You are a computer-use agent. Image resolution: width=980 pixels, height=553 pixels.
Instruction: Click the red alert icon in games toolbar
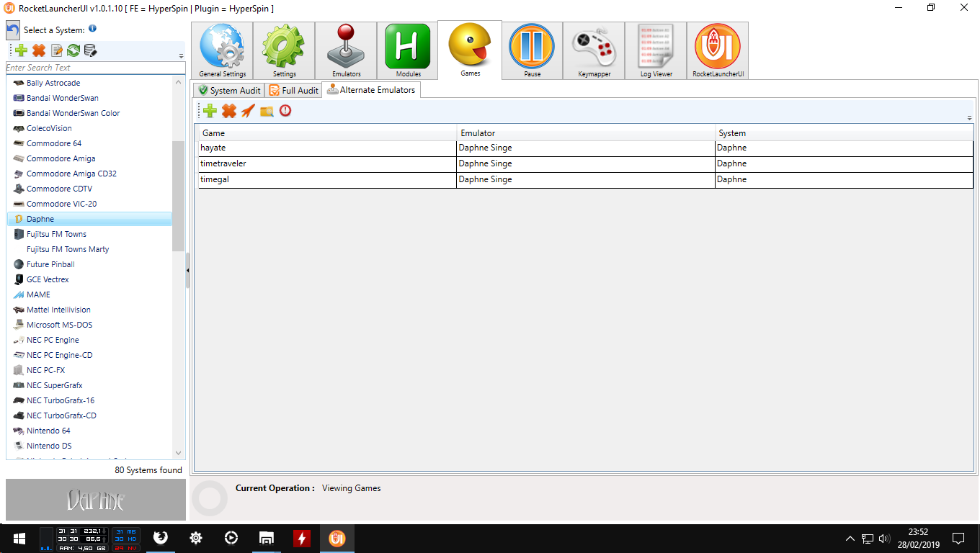tap(285, 111)
